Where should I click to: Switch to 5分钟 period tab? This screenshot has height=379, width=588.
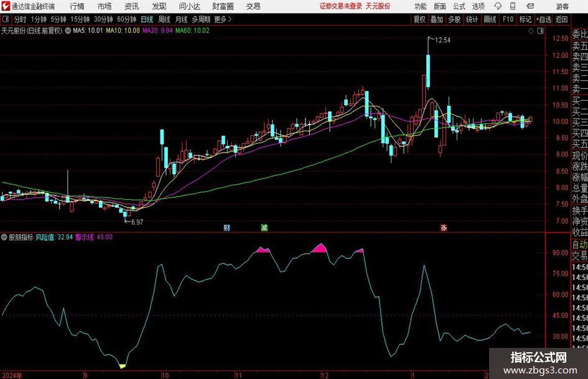tap(58, 19)
